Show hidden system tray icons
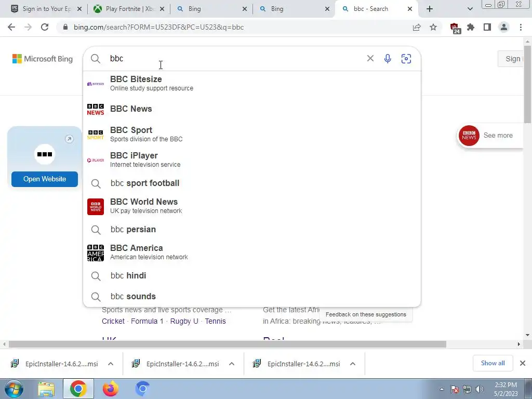The image size is (532, 399). click(x=442, y=389)
